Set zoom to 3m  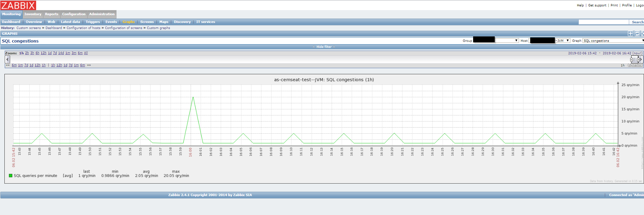pyautogui.click(x=74, y=53)
